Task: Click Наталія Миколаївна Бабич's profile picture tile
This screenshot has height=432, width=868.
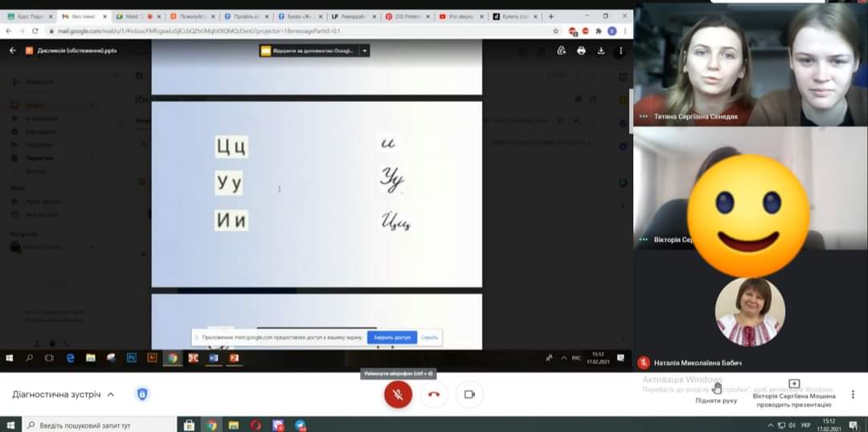Action: pos(749,312)
